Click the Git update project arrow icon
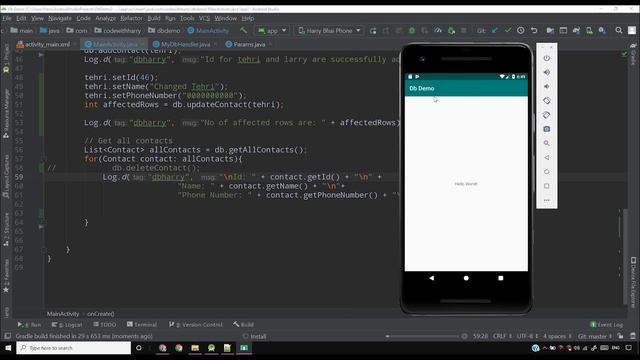Image resolution: width=640 pixels, height=360 pixels. pyautogui.click(x=495, y=31)
